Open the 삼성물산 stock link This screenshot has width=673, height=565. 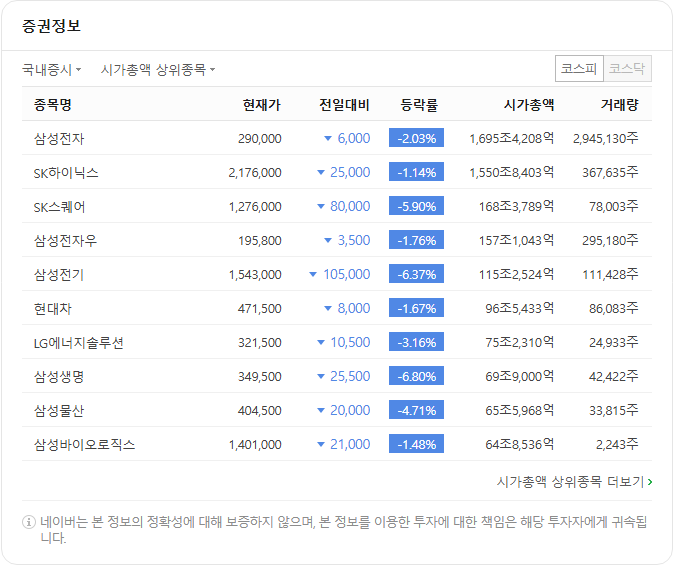tap(59, 410)
